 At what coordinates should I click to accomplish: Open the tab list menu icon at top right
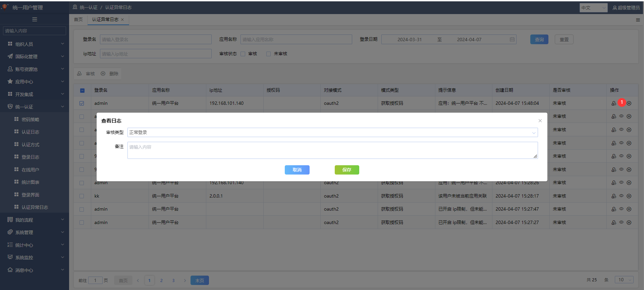pos(638,20)
